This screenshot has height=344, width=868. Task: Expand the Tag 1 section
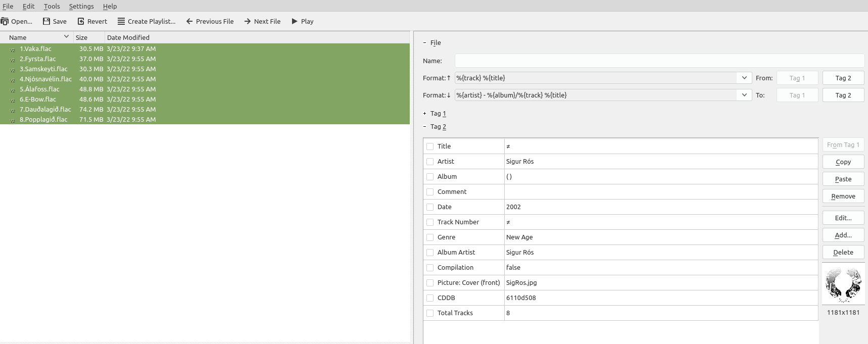(425, 114)
